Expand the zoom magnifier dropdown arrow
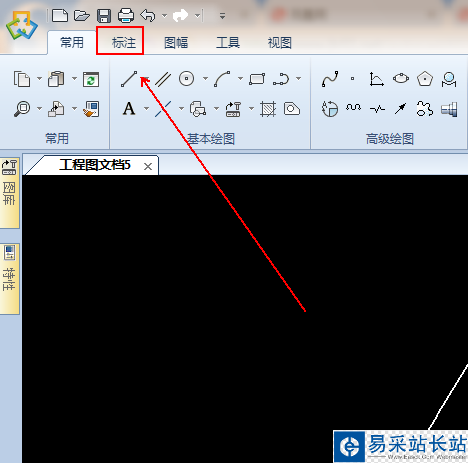This screenshot has width=468, height=463. click(39, 109)
